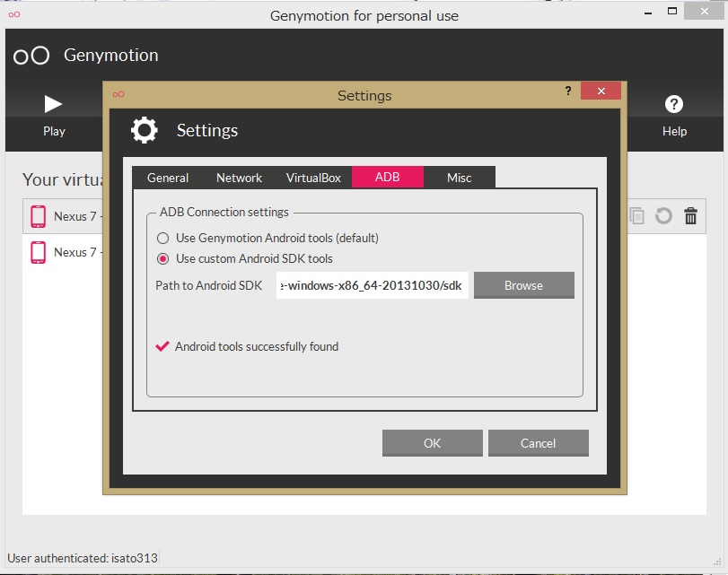Click 'Android tools successfully found' status message

click(257, 346)
